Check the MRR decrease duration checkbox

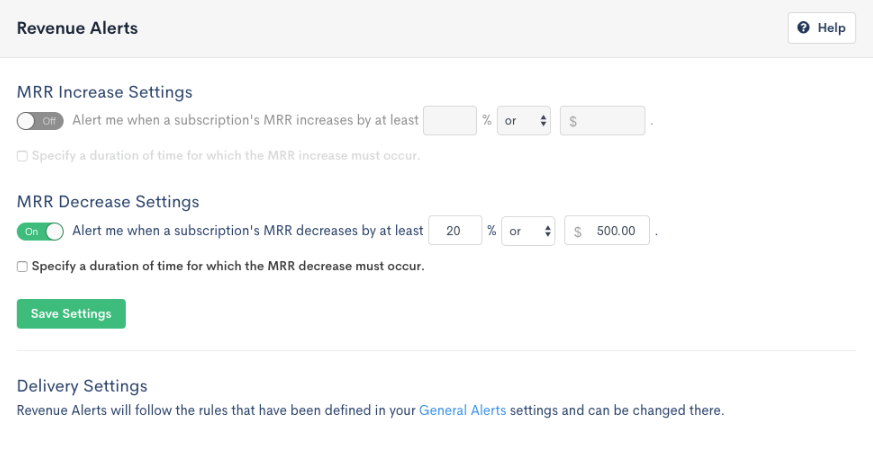(x=22, y=266)
